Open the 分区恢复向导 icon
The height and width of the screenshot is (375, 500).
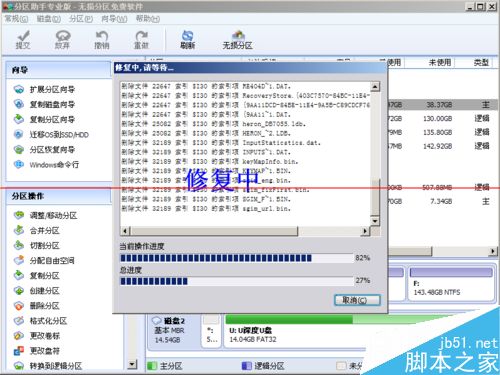tap(19, 150)
